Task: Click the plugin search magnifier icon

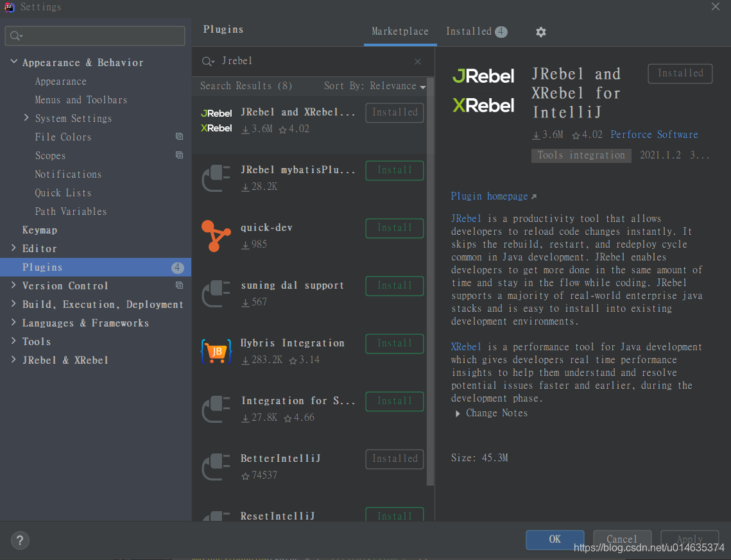Action: (x=207, y=62)
